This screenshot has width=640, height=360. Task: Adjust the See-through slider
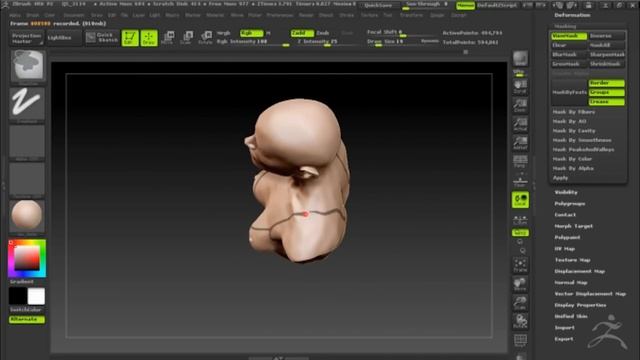[x=427, y=5]
